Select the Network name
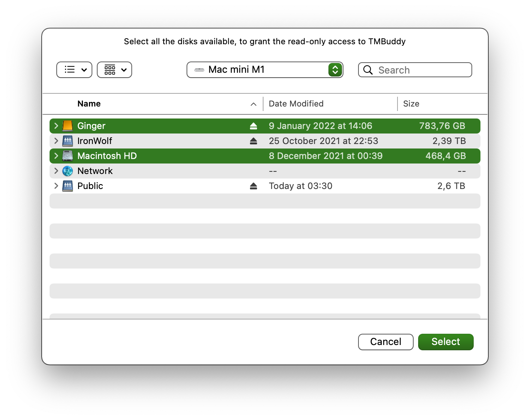The image size is (530, 420). point(95,171)
